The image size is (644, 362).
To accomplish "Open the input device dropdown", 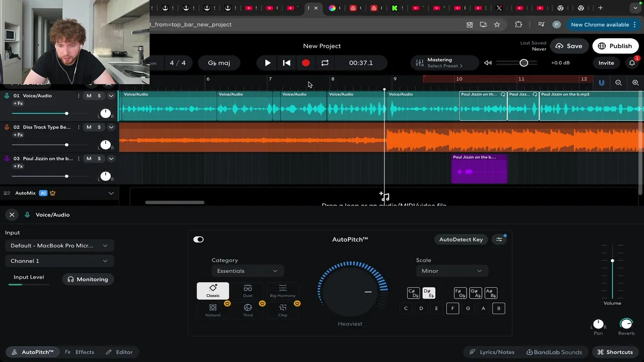I will [59, 245].
